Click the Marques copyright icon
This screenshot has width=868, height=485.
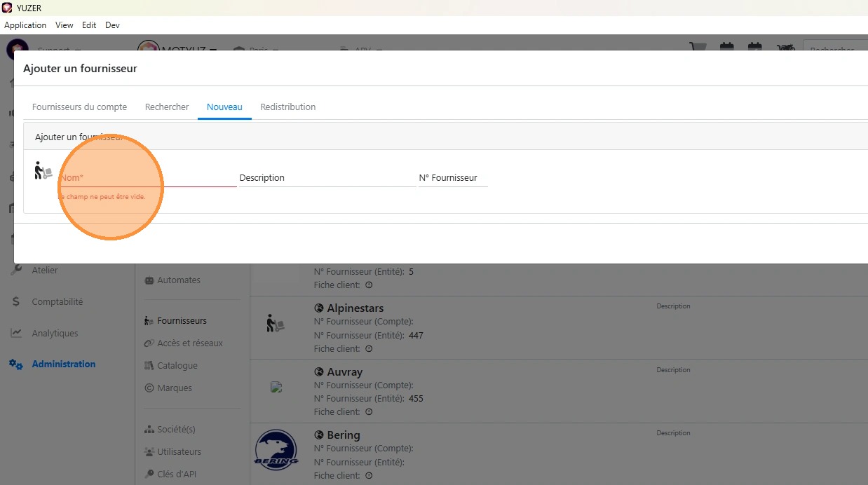pos(149,388)
